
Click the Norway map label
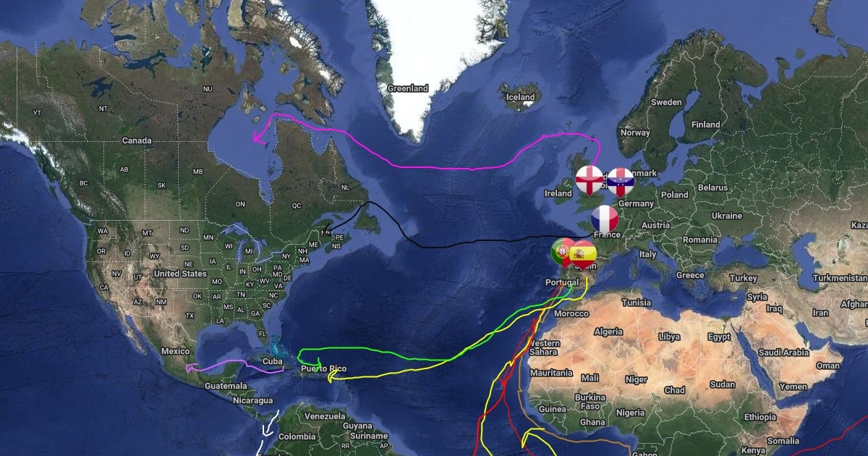coord(635,132)
